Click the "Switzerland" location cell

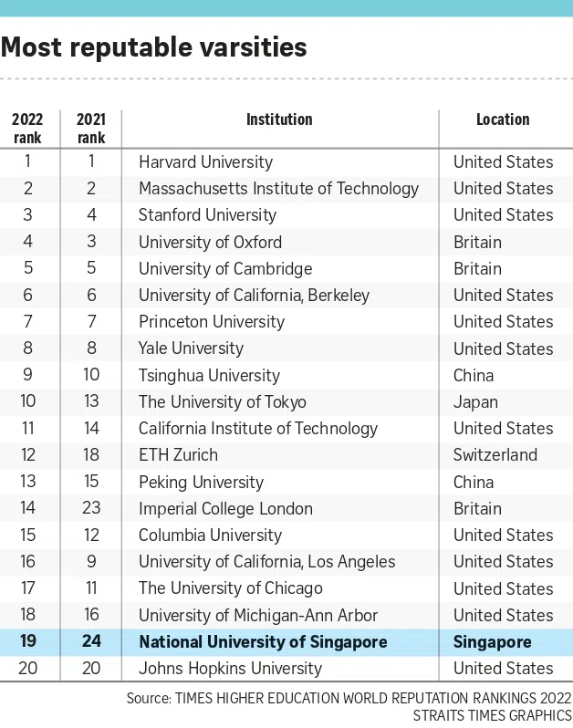tap(495, 455)
